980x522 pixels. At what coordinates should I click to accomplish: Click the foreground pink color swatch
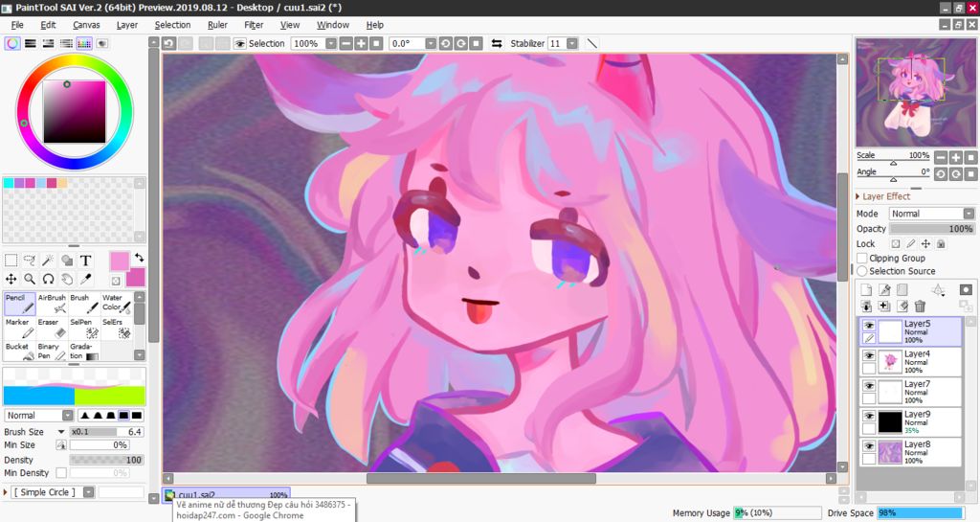coord(120,261)
